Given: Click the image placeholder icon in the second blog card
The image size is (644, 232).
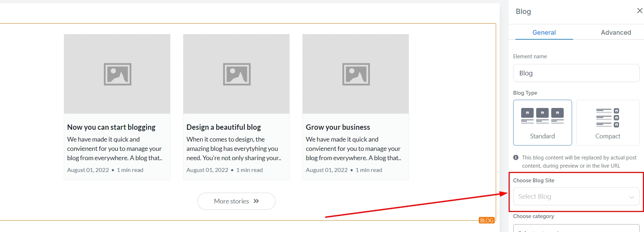Looking at the screenshot, I should (237, 74).
